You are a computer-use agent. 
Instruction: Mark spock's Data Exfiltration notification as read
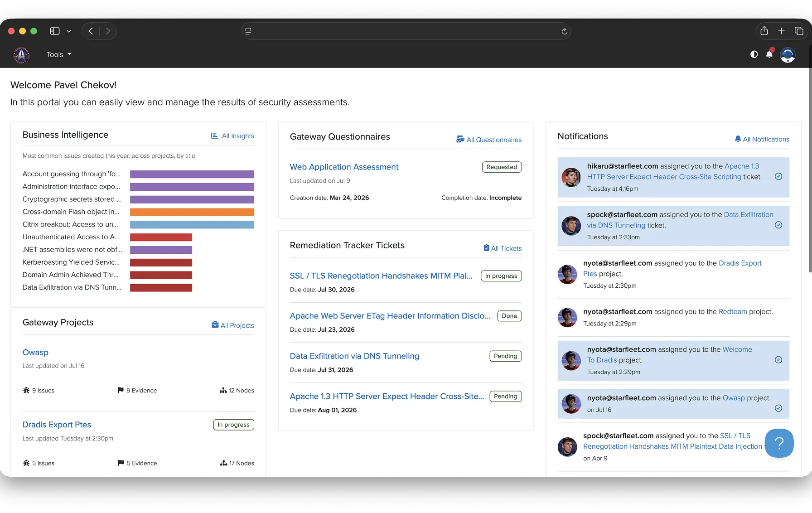coord(778,225)
